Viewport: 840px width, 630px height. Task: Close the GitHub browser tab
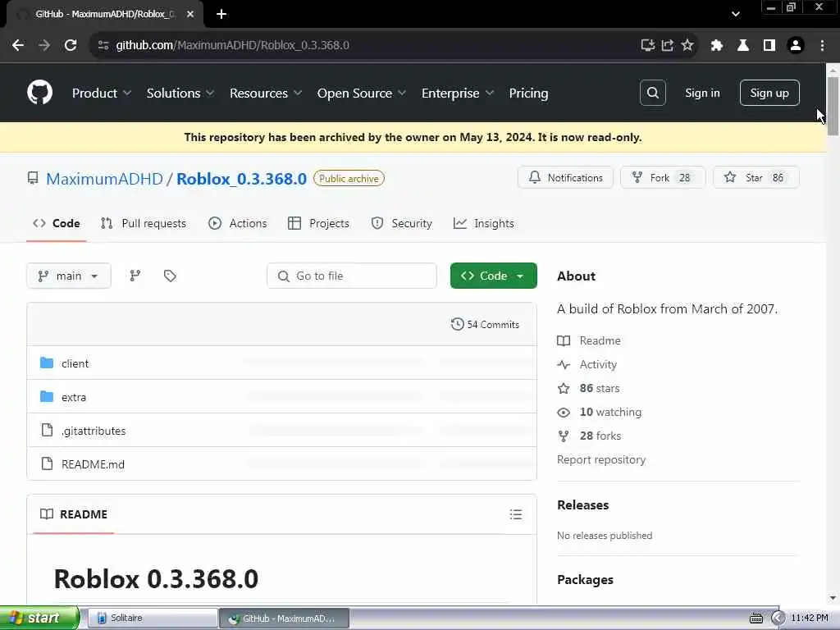point(190,14)
